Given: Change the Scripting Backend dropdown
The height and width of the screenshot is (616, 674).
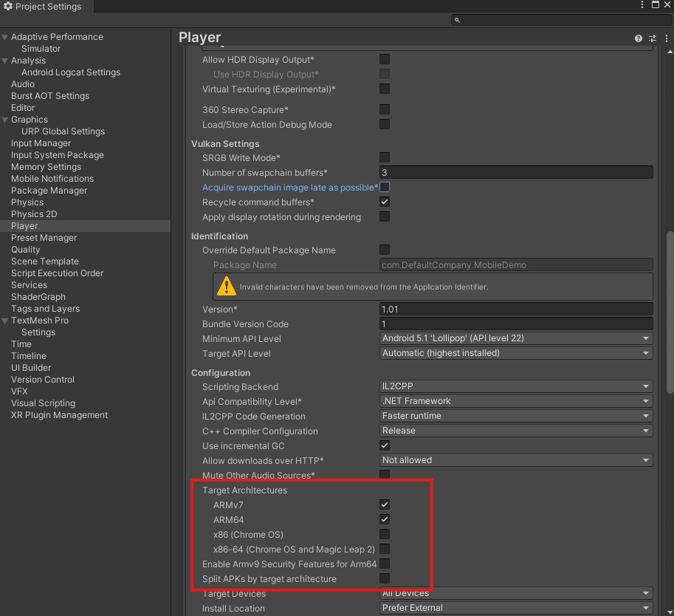Looking at the screenshot, I should 516,386.
